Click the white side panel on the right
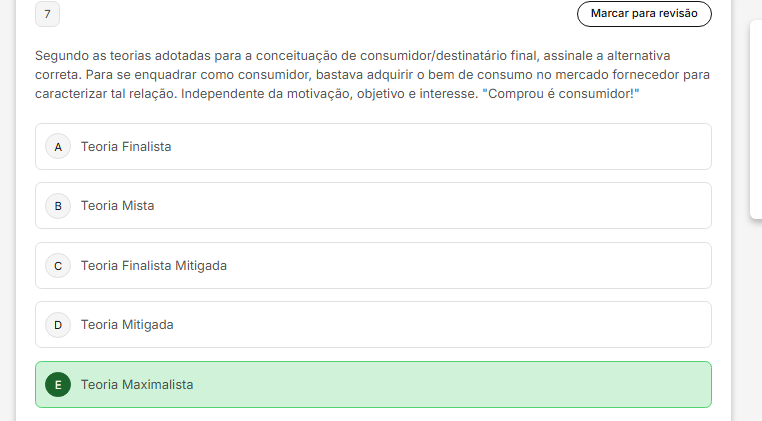Screen dimensions: 762x421 (x=756, y=120)
